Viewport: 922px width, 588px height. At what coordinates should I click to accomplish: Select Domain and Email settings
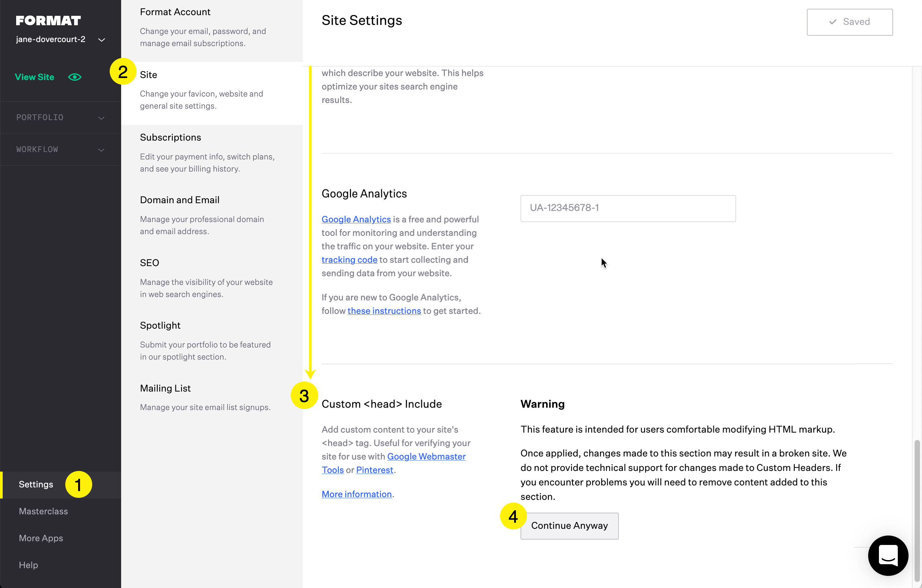point(180,199)
